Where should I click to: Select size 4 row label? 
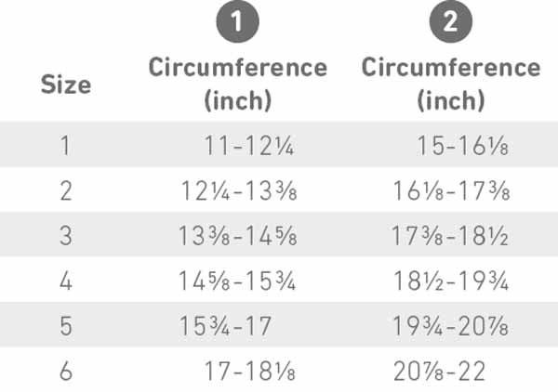tap(66, 281)
